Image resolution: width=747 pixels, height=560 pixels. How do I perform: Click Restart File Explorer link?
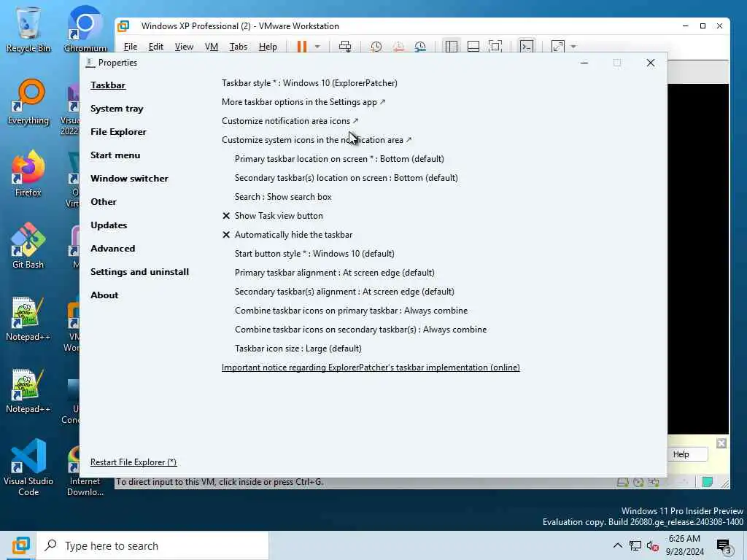point(133,462)
